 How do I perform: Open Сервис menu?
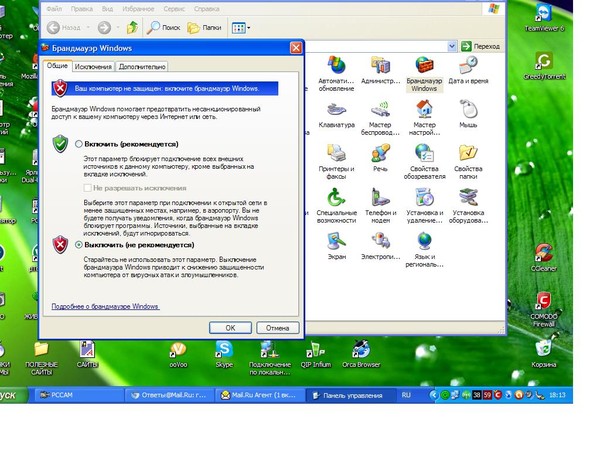coord(174,8)
